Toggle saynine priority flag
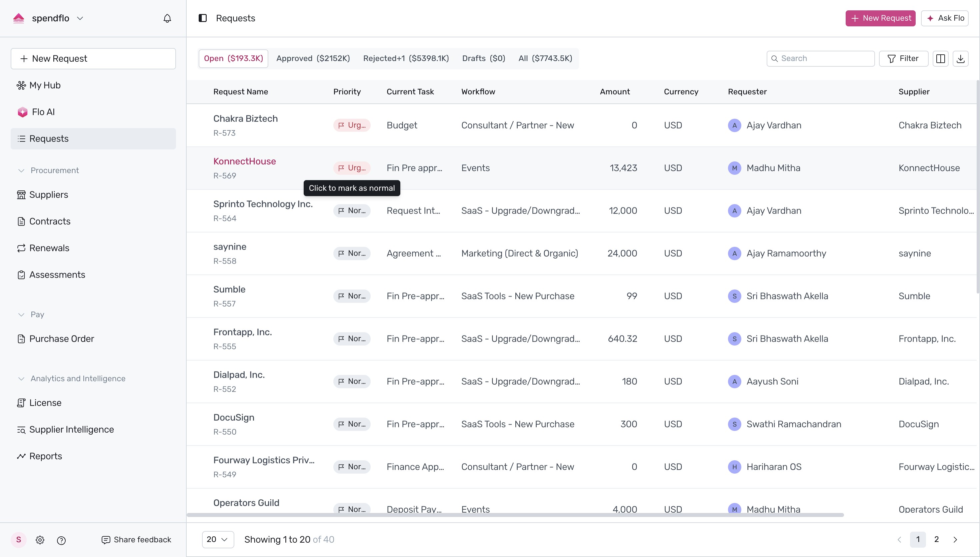This screenshot has width=980, height=557. point(352,253)
